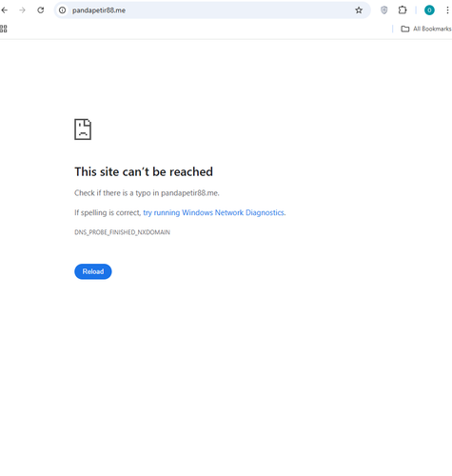The image size is (452, 476).
Task: Open the apps grid shortcut
Action: point(4,29)
